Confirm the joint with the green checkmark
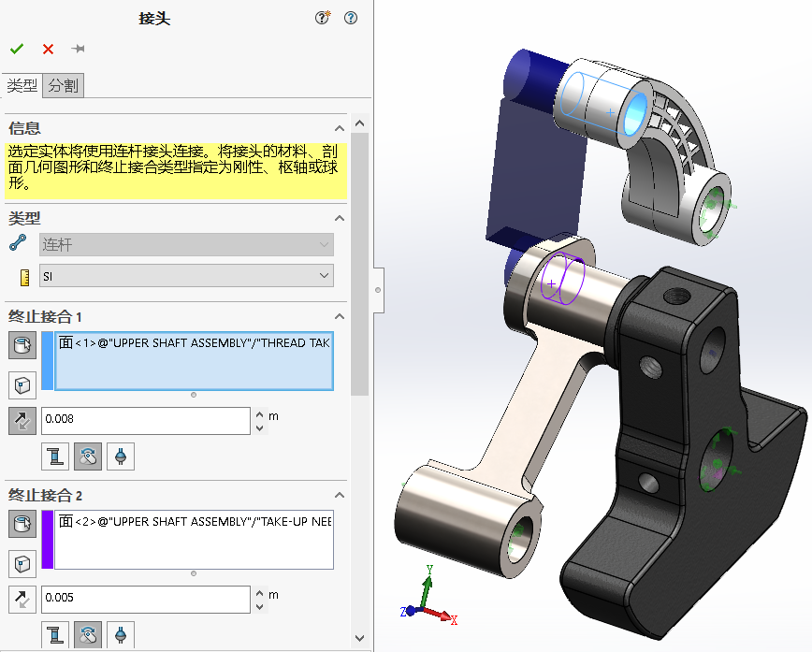The width and height of the screenshot is (812, 652). pyautogui.click(x=16, y=49)
